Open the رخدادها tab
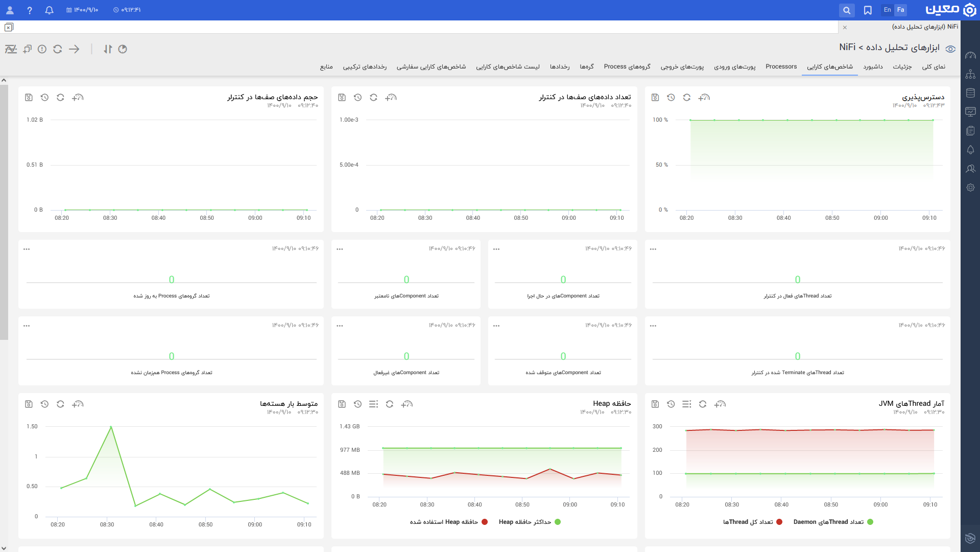Image resolution: width=980 pixels, height=552 pixels. pyautogui.click(x=560, y=67)
